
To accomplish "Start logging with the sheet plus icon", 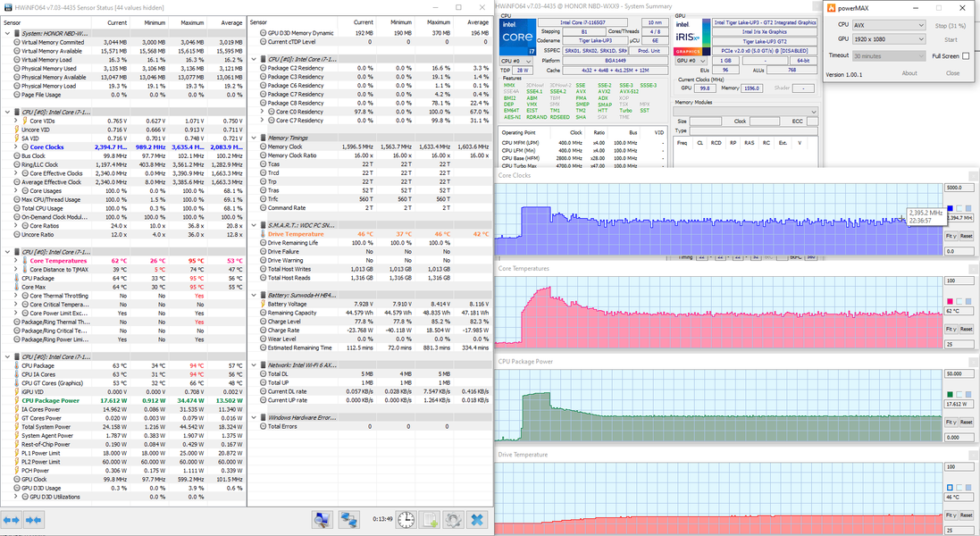I will [x=430, y=519].
